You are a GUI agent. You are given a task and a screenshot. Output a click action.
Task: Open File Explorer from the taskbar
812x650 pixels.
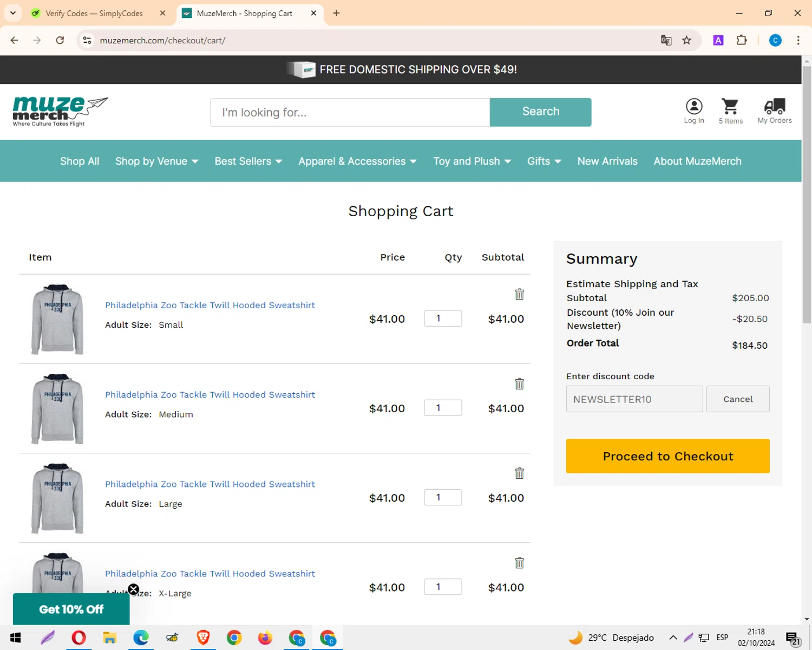[109, 638]
